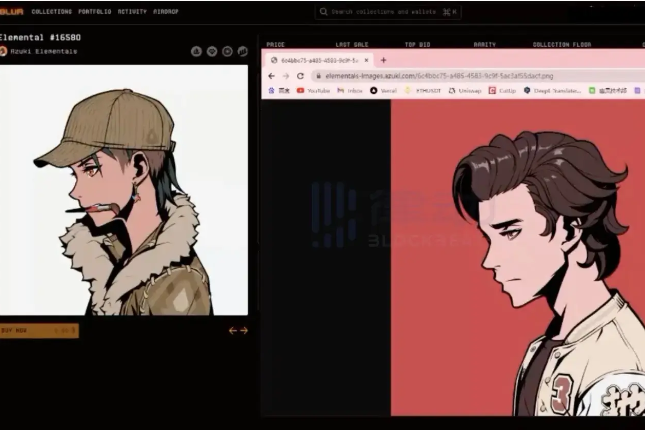The width and height of the screenshot is (645, 430).
Task: Go to the Activity page
Action: coord(132,12)
